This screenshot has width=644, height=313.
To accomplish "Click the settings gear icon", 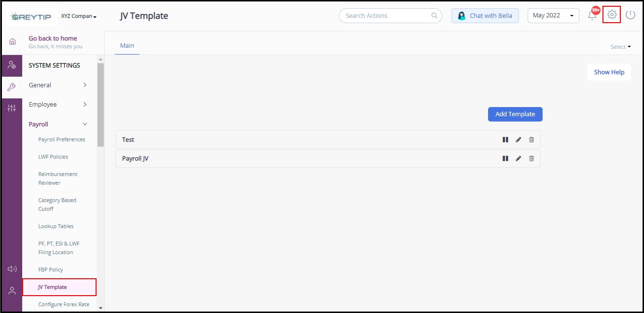I will pos(611,15).
